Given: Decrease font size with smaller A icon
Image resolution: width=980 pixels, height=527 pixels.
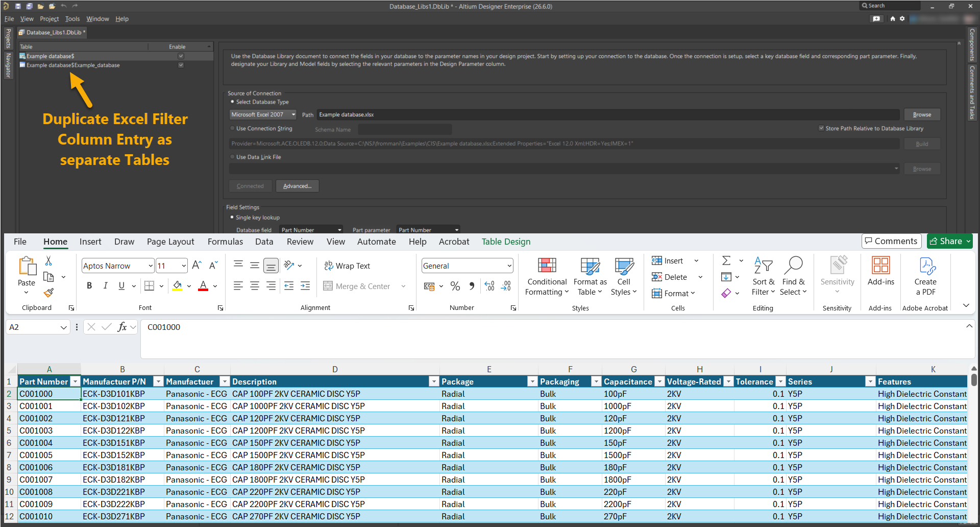Looking at the screenshot, I should click(x=213, y=265).
